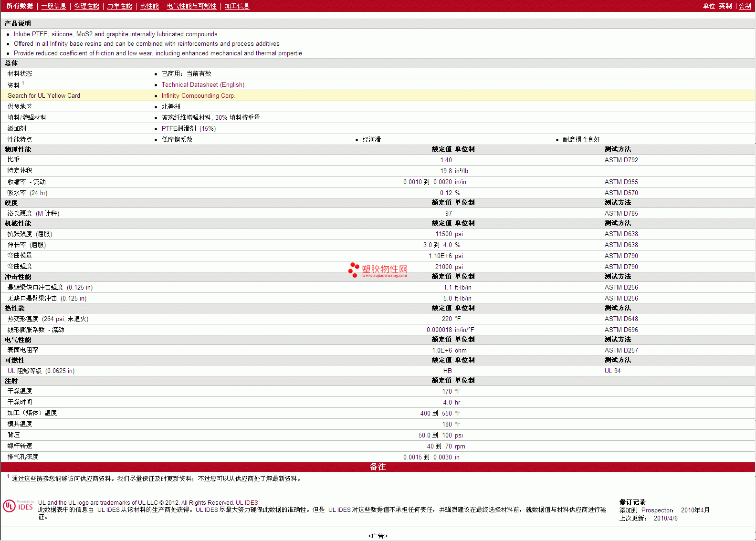The height and width of the screenshot is (541, 756).
Task: Click 模具温度 value 180
Action: tap(447, 424)
